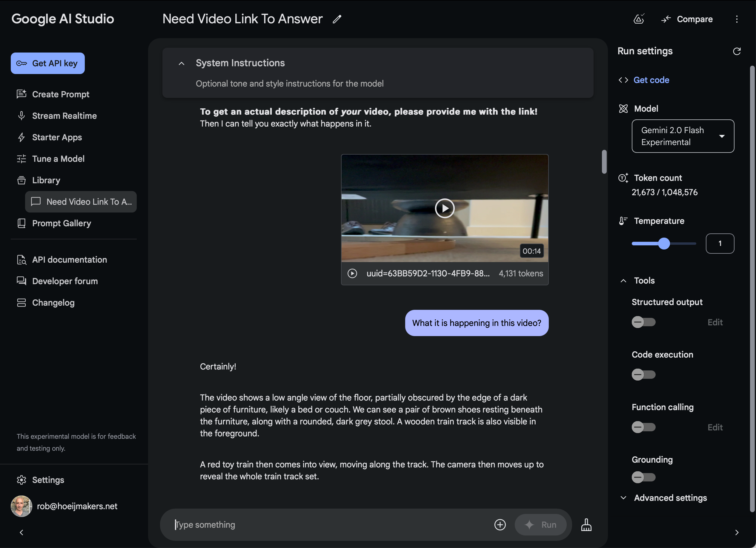Click the plus icon to insert media
The image size is (756, 548).
(x=500, y=525)
